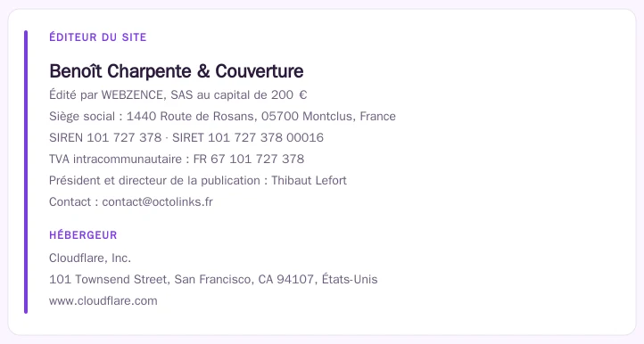Click the contact@octolinks.fr email address
644x344 pixels.
(157, 202)
